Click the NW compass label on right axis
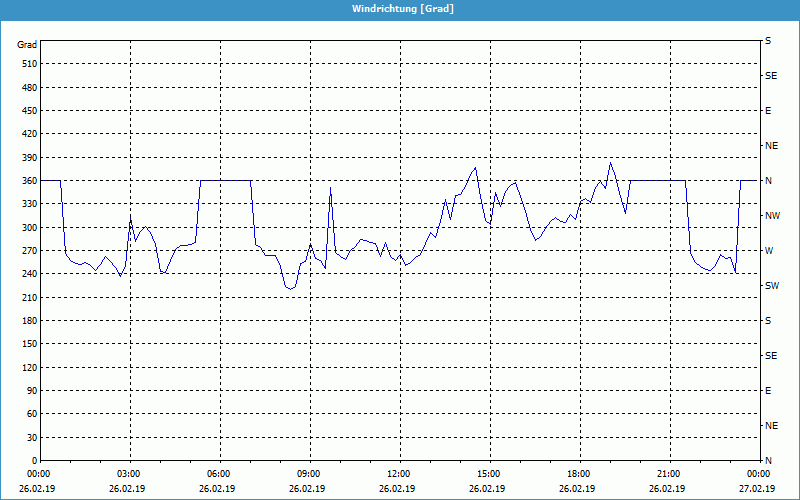Image resolution: width=800 pixels, height=500 pixels. tap(772, 216)
